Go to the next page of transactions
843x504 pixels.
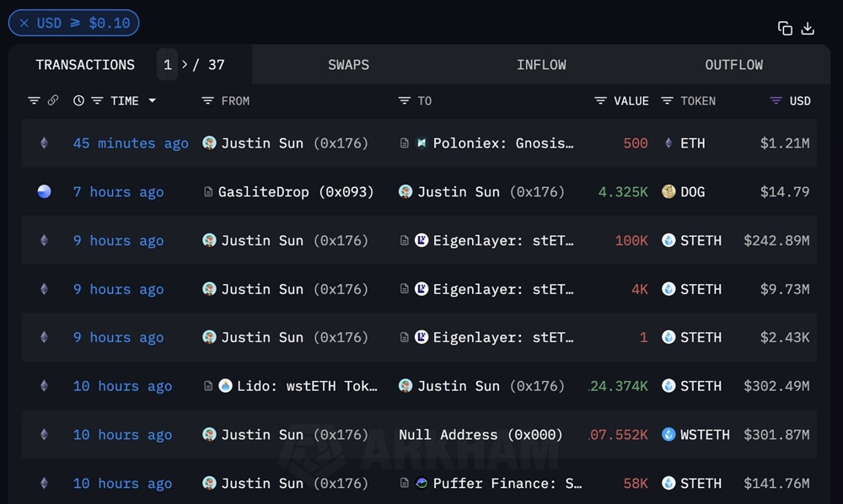click(x=185, y=65)
